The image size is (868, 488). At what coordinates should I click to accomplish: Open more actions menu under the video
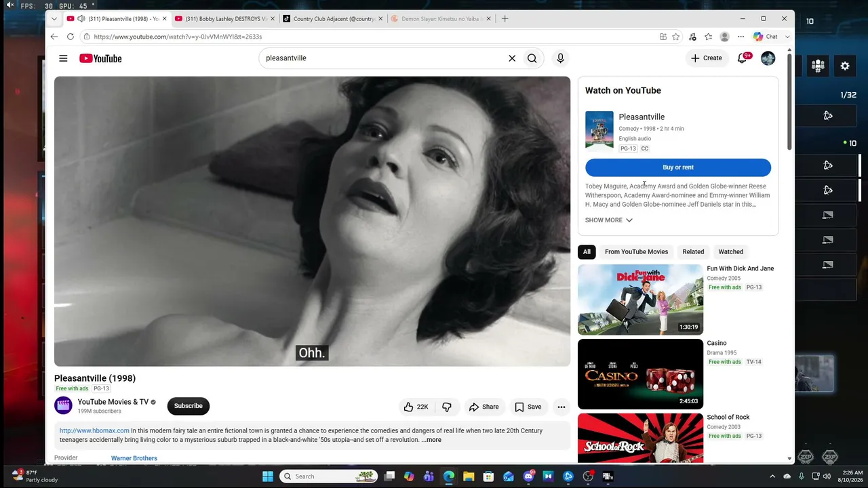pos(561,407)
